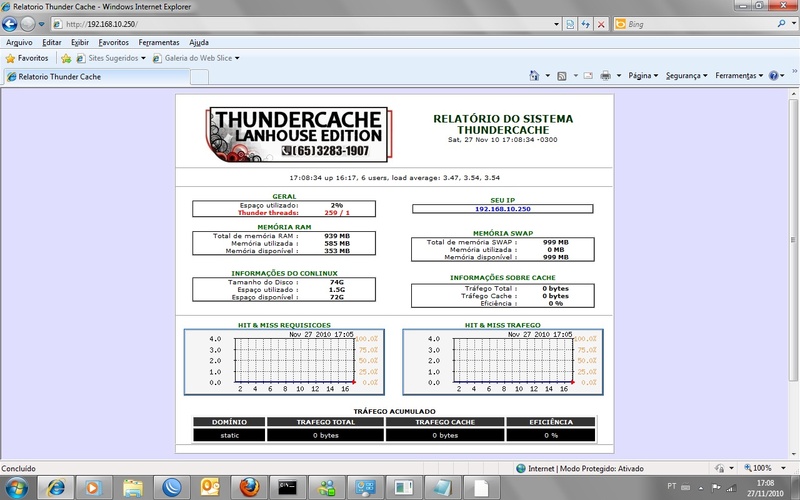
Task: Open search providers dropdown next to magnifier
Action: click(794, 24)
